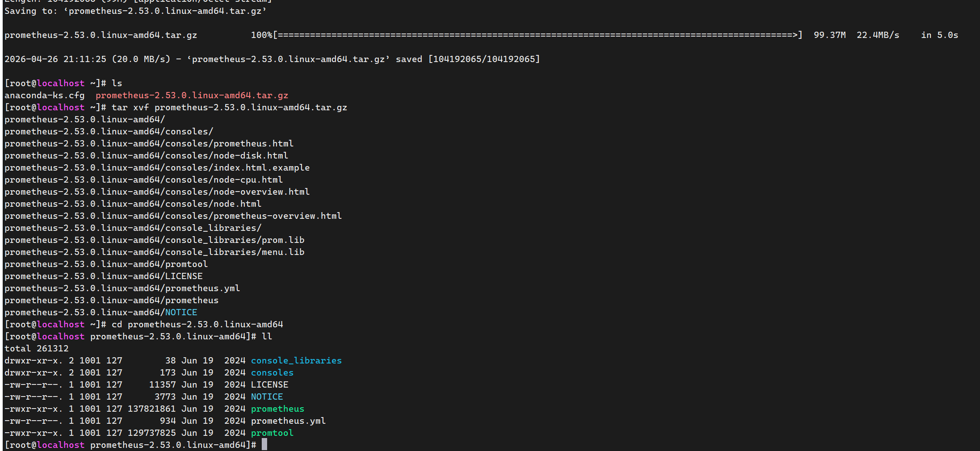Click the consoles/prometheus-overview.html path line
980x451 pixels.
(173, 216)
